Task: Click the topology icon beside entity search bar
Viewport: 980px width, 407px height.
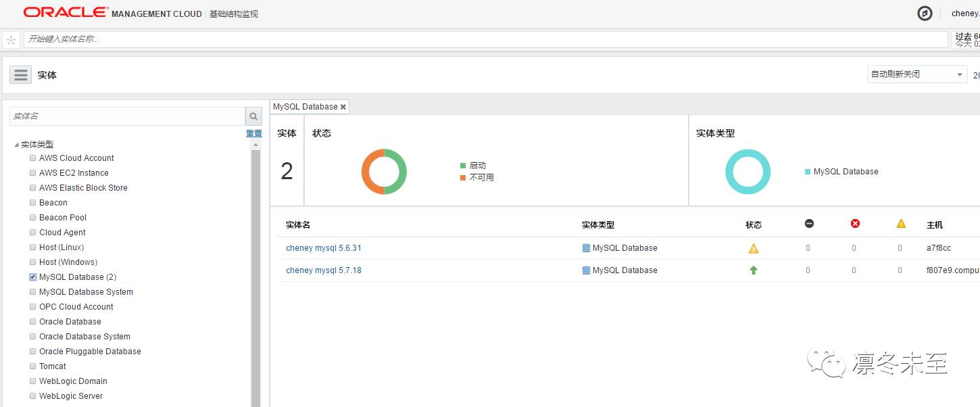Action: point(11,40)
